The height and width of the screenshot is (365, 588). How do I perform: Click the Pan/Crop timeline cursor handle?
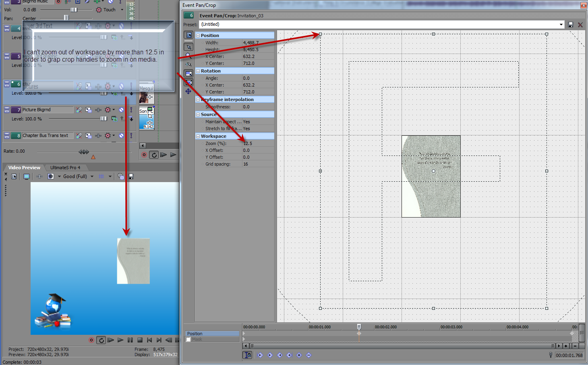[x=359, y=326]
